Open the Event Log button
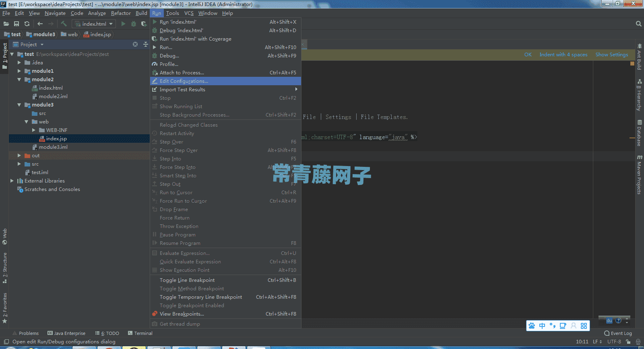644x349 pixels. (618, 333)
